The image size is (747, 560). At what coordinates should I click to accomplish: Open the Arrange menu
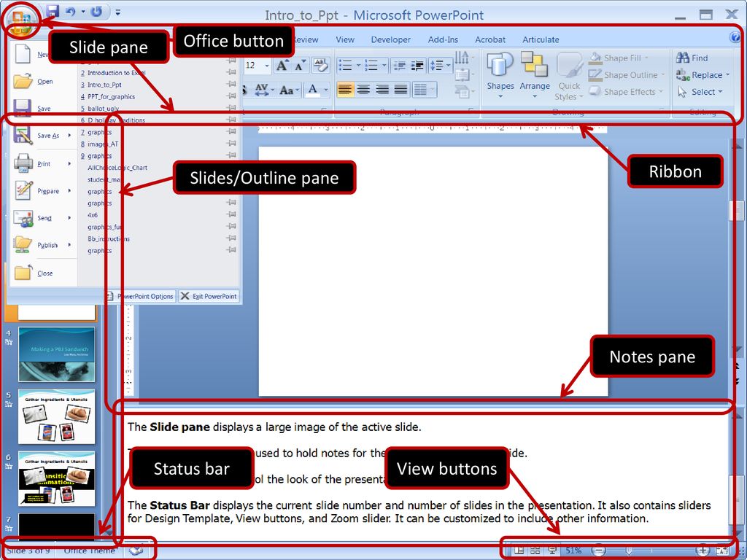535,76
